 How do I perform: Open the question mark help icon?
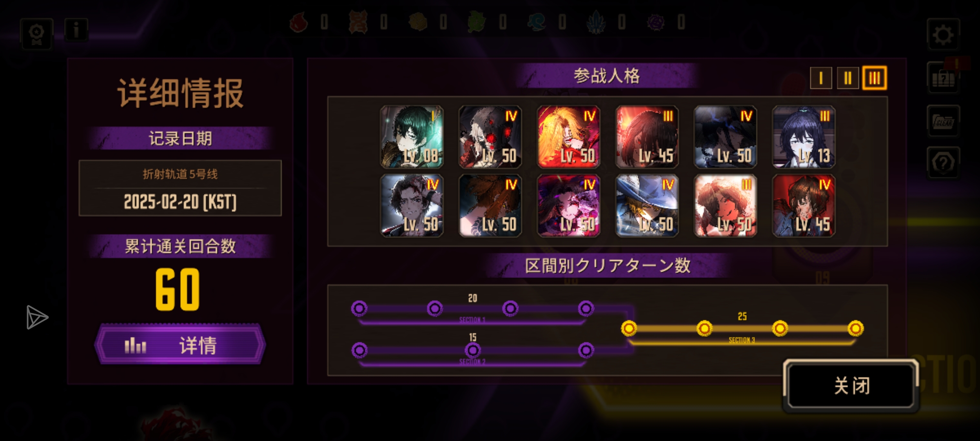pos(943,163)
